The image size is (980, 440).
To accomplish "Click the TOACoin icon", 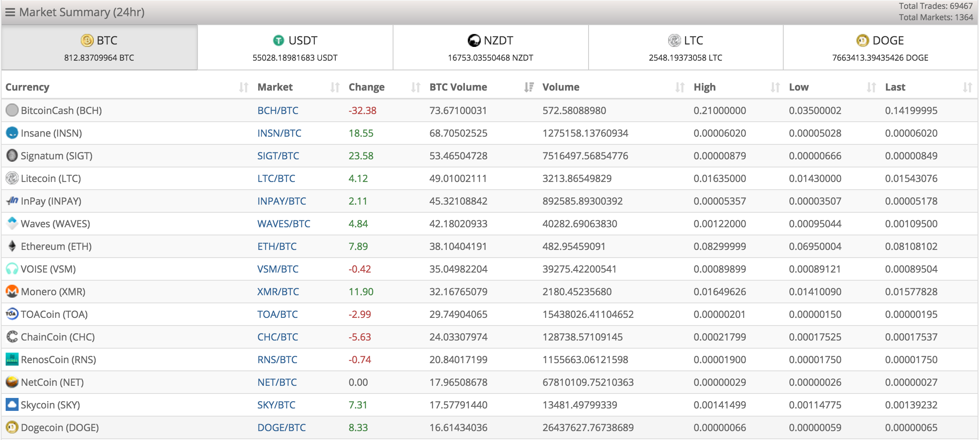I will coord(12,314).
